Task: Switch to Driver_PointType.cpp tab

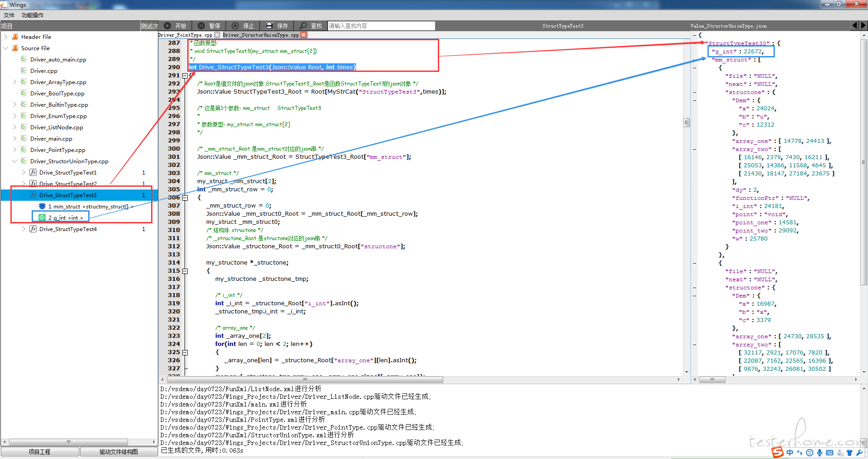Action: (185, 35)
